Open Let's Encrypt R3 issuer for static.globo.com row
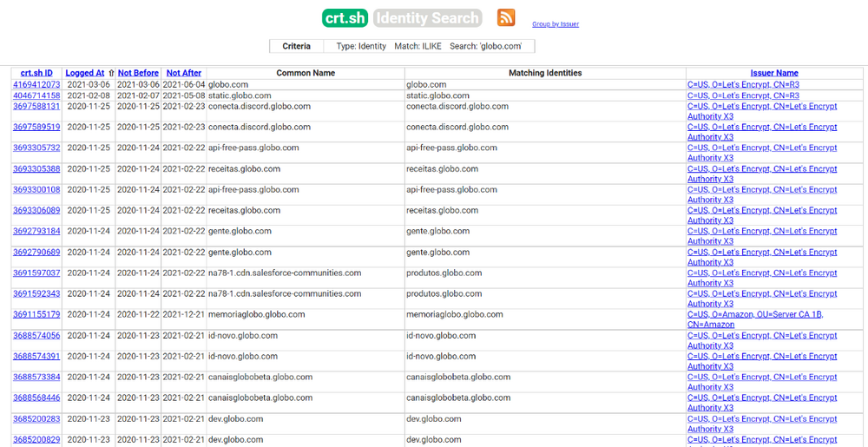This screenshot has height=447, width=868. click(x=743, y=95)
